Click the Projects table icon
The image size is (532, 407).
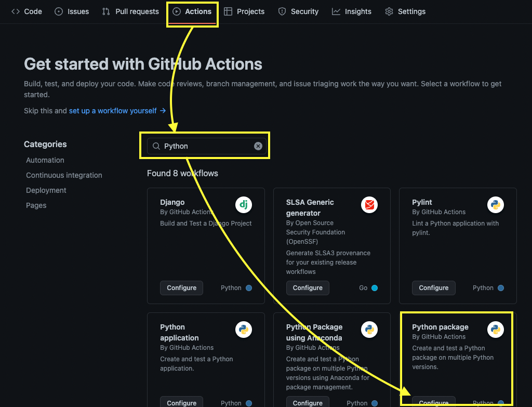(x=228, y=11)
